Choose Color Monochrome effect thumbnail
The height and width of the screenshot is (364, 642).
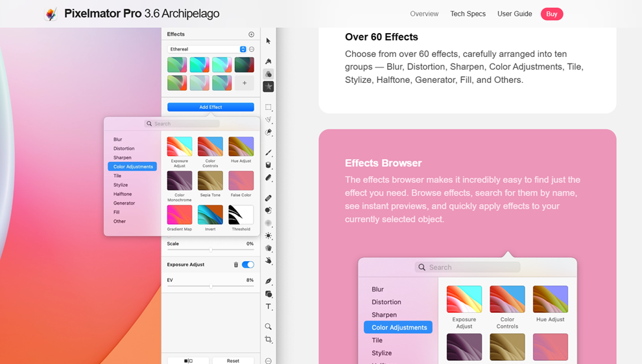pos(180,181)
